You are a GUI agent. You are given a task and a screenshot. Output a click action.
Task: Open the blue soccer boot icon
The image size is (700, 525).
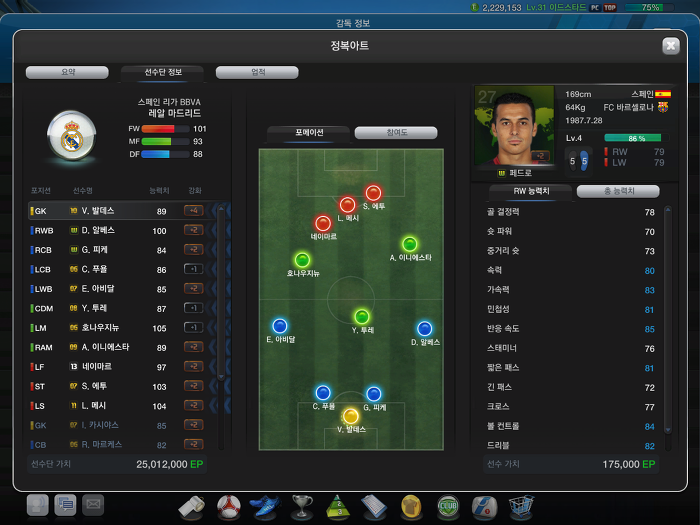(x=265, y=507)
